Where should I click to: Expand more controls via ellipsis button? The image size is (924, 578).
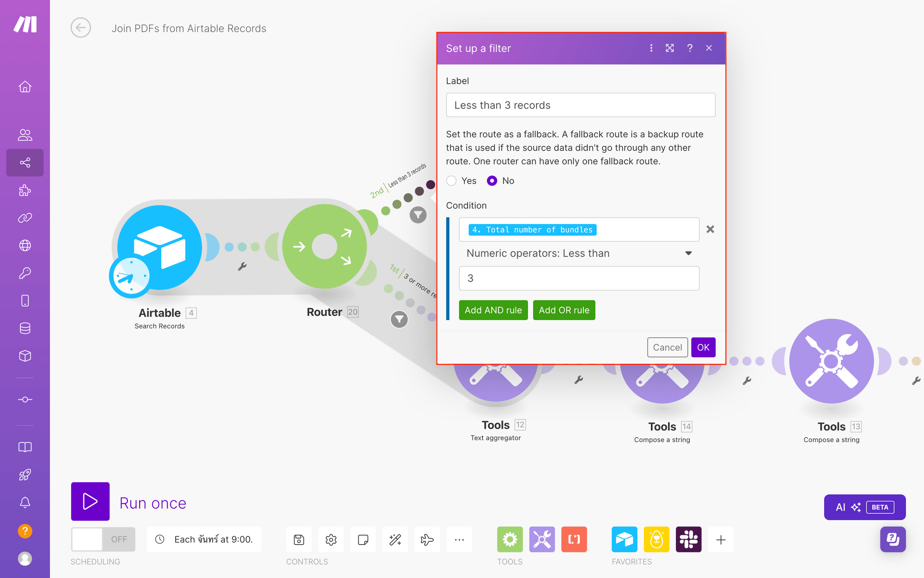coord(459,539)
